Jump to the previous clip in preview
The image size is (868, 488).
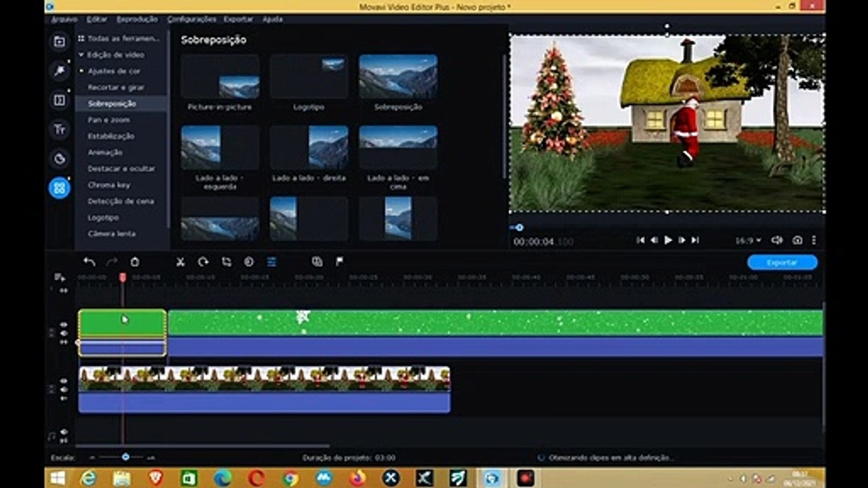point(640,240)
